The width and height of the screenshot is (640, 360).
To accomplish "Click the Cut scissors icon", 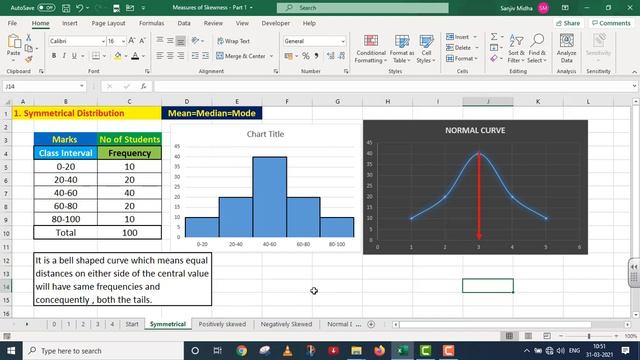I will [29, 38].
